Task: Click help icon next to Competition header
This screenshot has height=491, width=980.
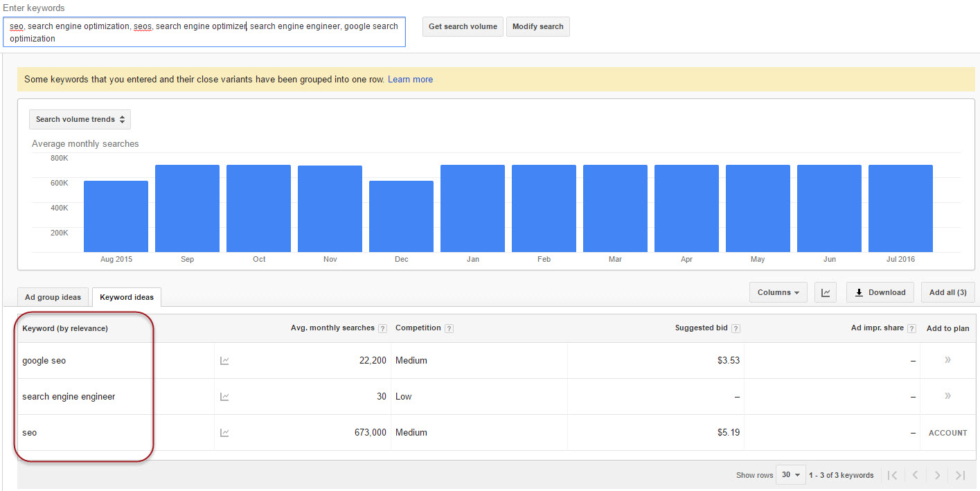Action: [x=449, y=329]
